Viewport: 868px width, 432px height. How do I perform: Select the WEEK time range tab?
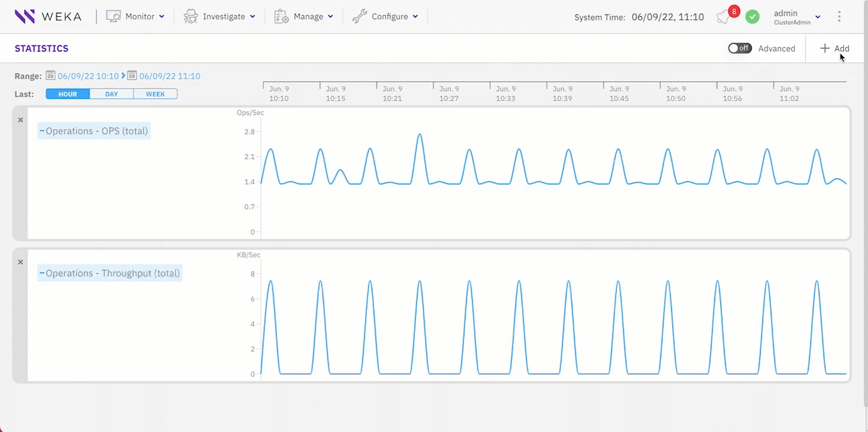click(155, 94)
